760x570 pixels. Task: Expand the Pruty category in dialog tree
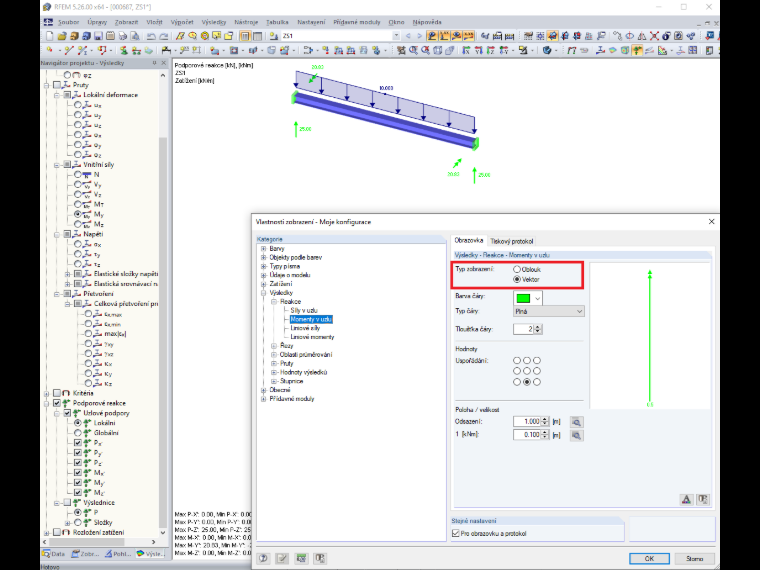274,364
